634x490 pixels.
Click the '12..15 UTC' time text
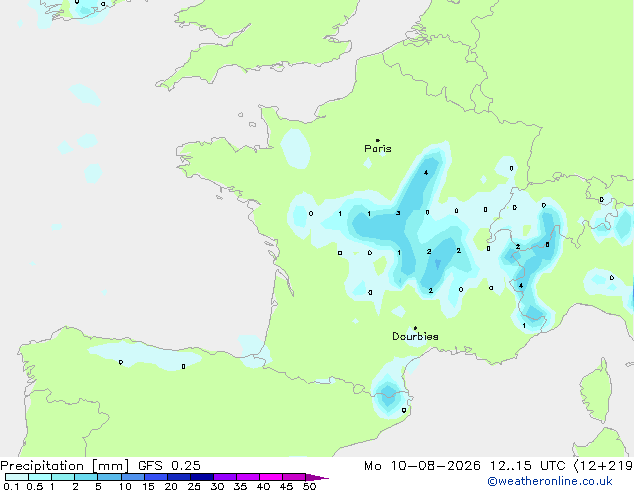(x=528, y=466)
